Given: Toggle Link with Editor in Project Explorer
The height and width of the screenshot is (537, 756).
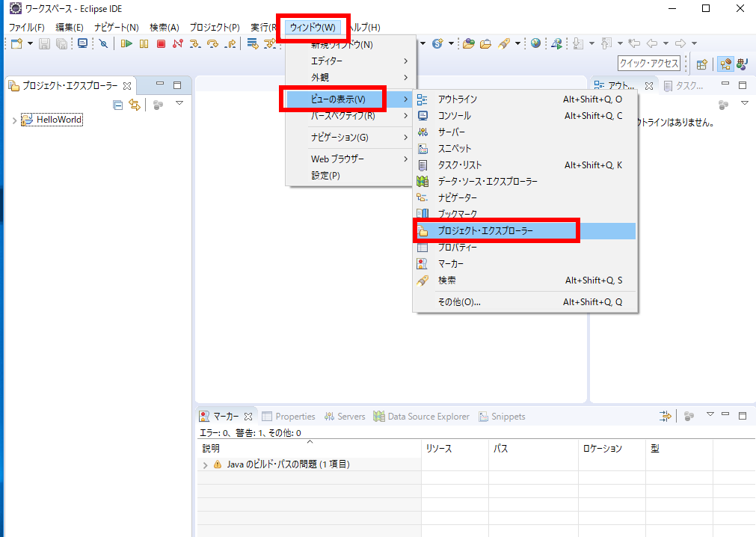Looking at the screenshot, I should [x=135, y=105].
